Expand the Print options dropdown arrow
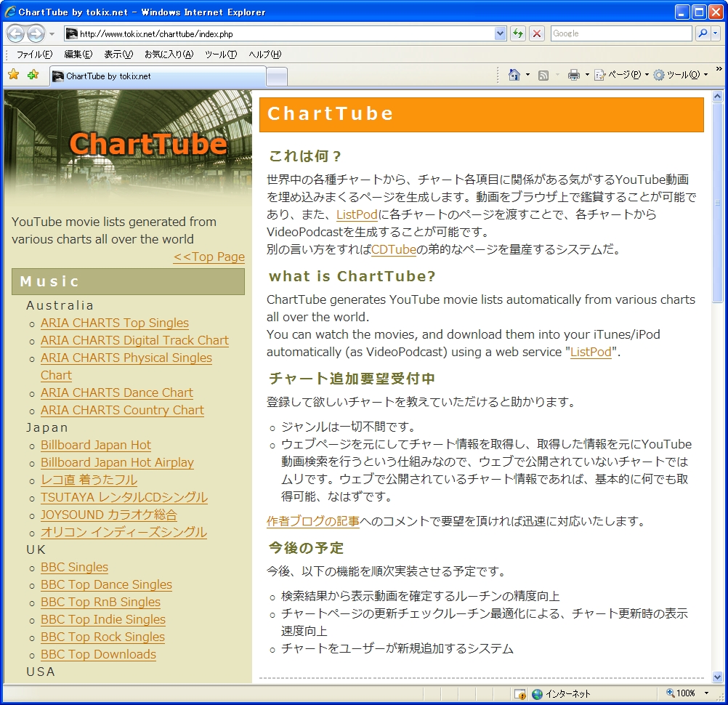 pos(587,75)
